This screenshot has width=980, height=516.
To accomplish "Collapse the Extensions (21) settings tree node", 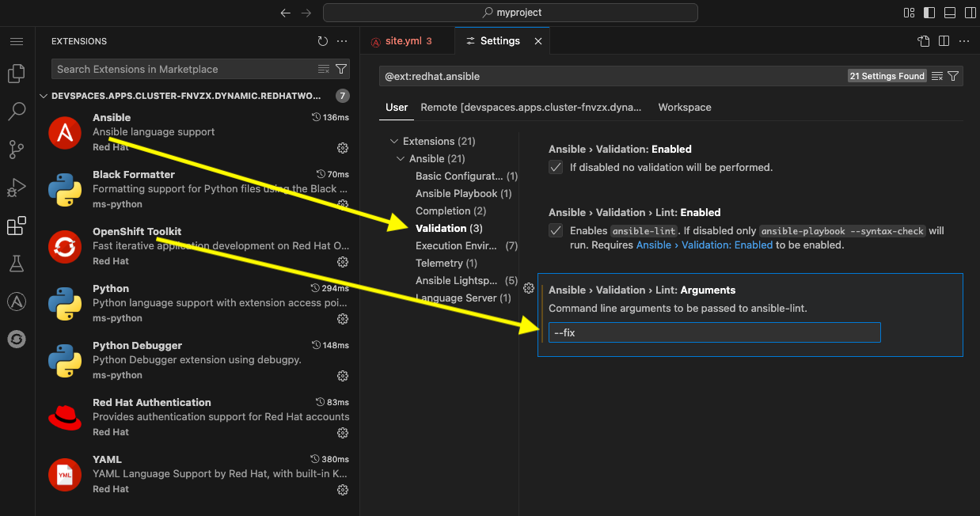I will coord(393,141).
